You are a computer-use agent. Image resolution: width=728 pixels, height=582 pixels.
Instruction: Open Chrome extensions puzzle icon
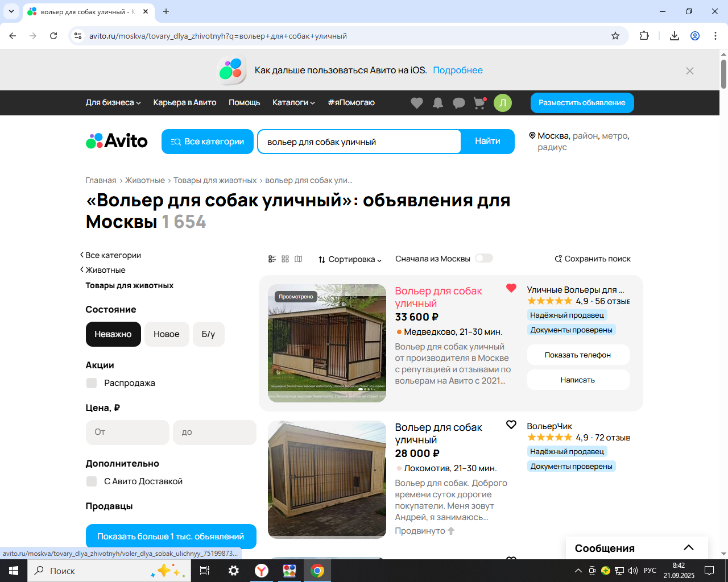tap(644, 36)
